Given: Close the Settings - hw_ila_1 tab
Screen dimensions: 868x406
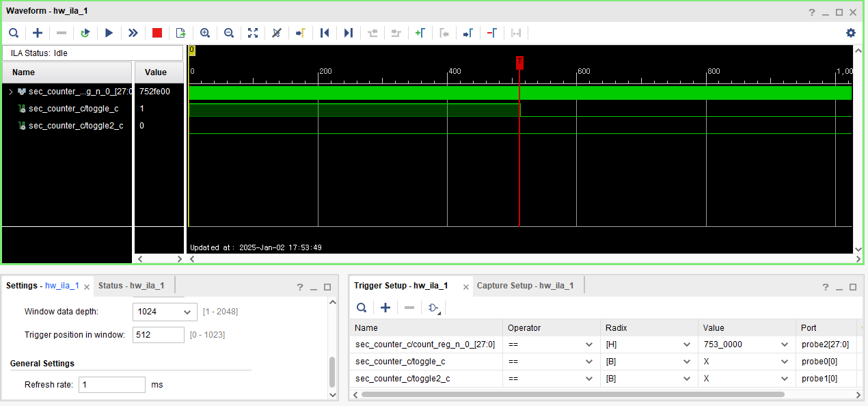Looking at the screenshot, I should (x=87, y=287).
